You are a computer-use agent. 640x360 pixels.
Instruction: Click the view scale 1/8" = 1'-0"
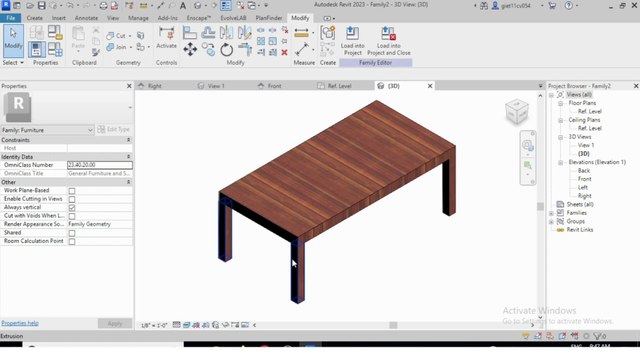tap(154, 325)
